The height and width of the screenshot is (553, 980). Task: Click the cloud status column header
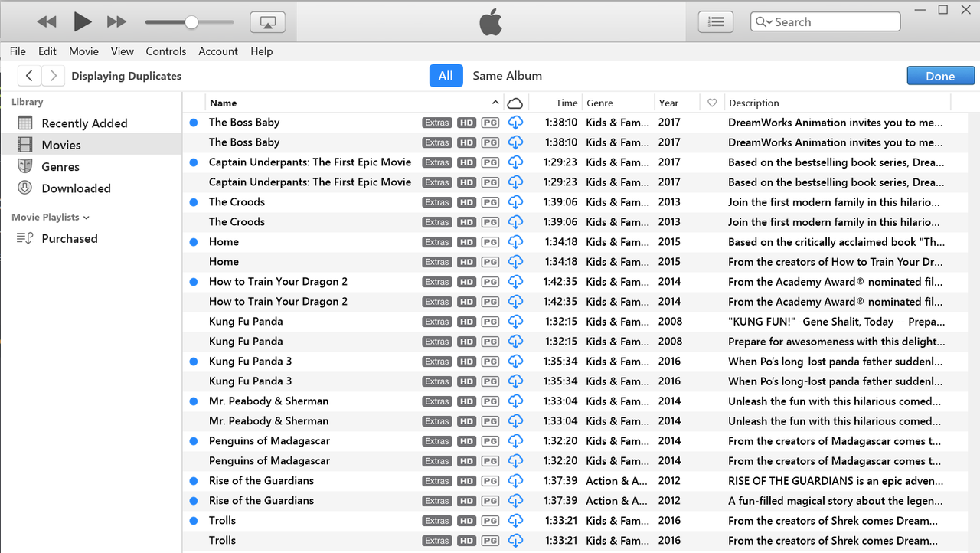515,103
